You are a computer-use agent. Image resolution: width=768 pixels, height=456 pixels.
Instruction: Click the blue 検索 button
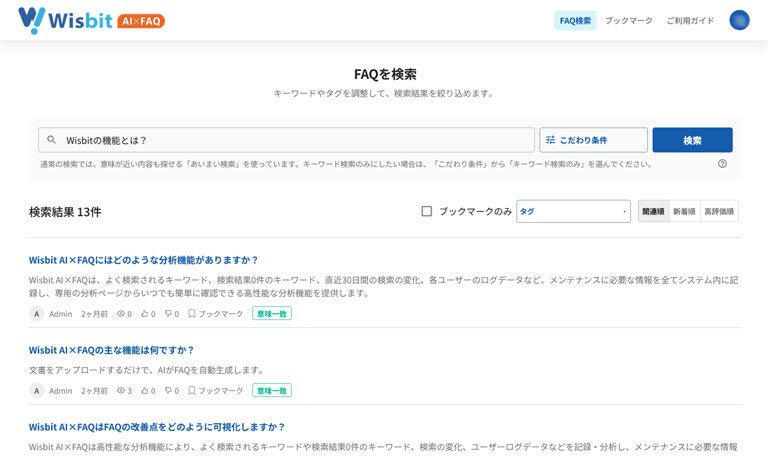[x=692, y=140]
